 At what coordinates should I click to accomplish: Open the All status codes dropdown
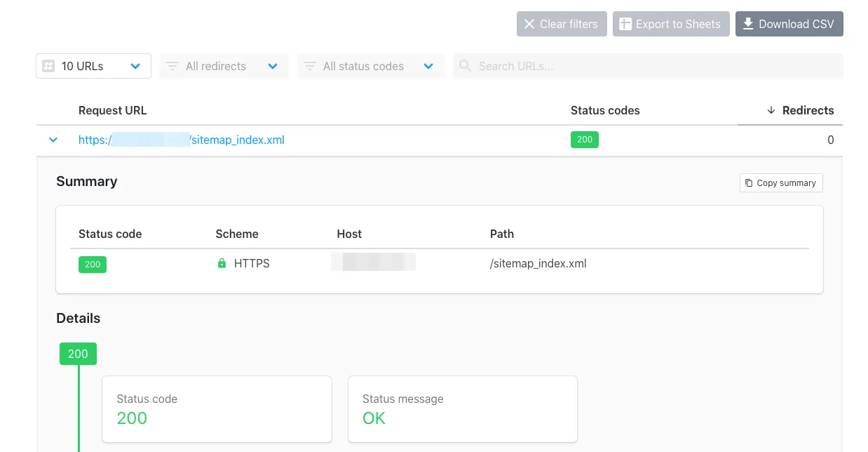point(428,66)
